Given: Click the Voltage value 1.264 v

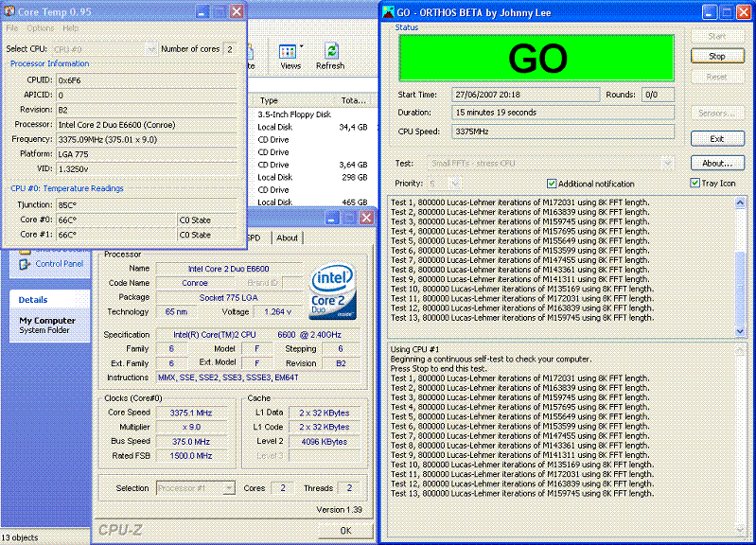Looking at the screenshot, I should pyautogui.click(x=277, y=312).
